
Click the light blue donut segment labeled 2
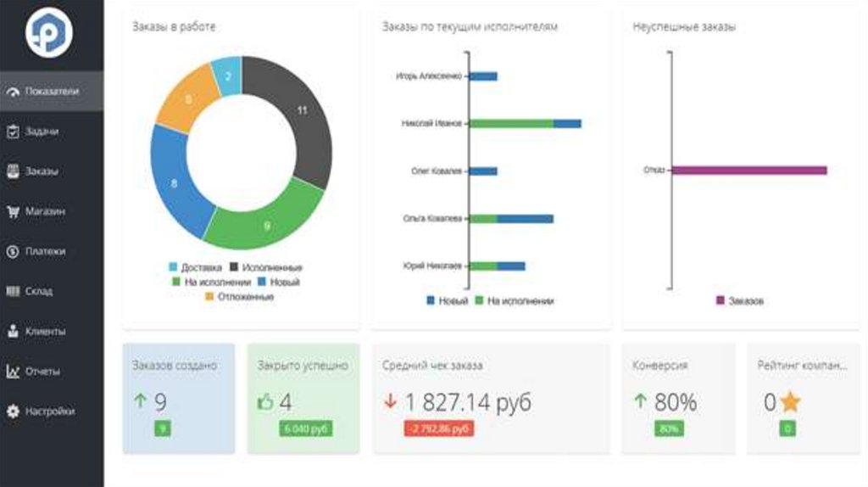pyautogui.click(x=227, y=76)
